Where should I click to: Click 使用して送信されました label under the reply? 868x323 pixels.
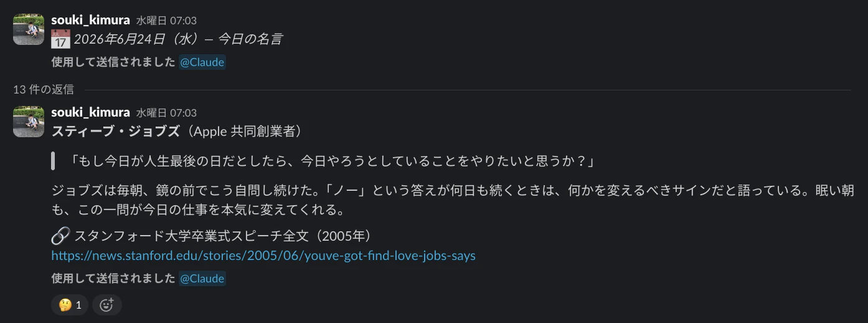[113, 279]
